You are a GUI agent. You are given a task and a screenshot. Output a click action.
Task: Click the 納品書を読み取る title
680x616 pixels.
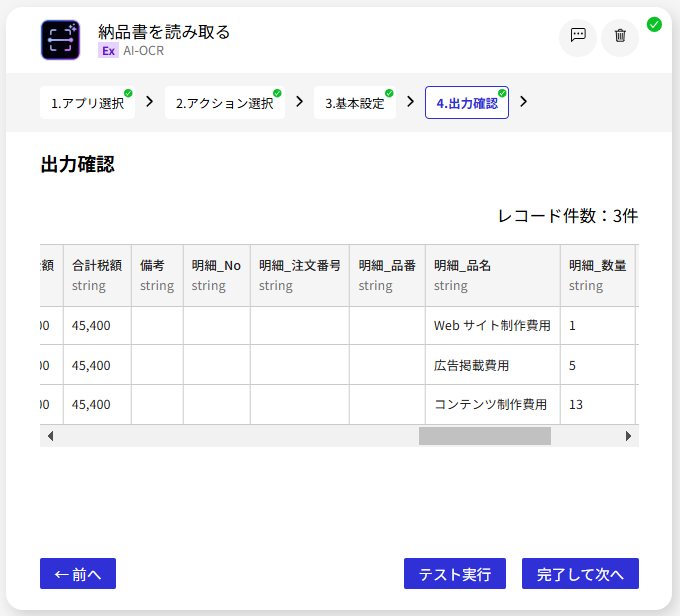(x=164, y=32)
